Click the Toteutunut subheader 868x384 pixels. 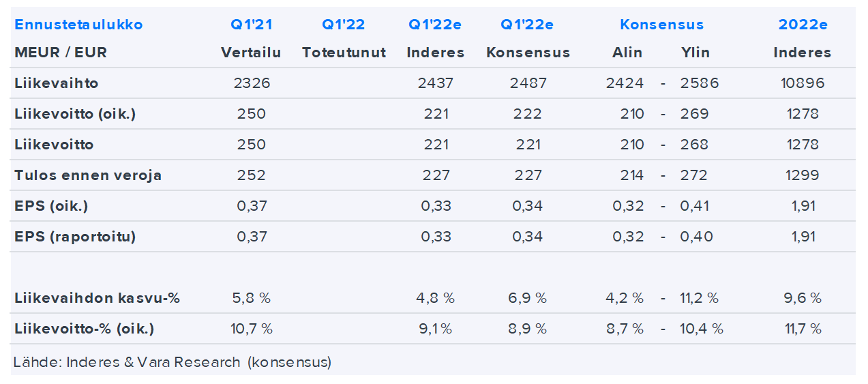(344, 53)
